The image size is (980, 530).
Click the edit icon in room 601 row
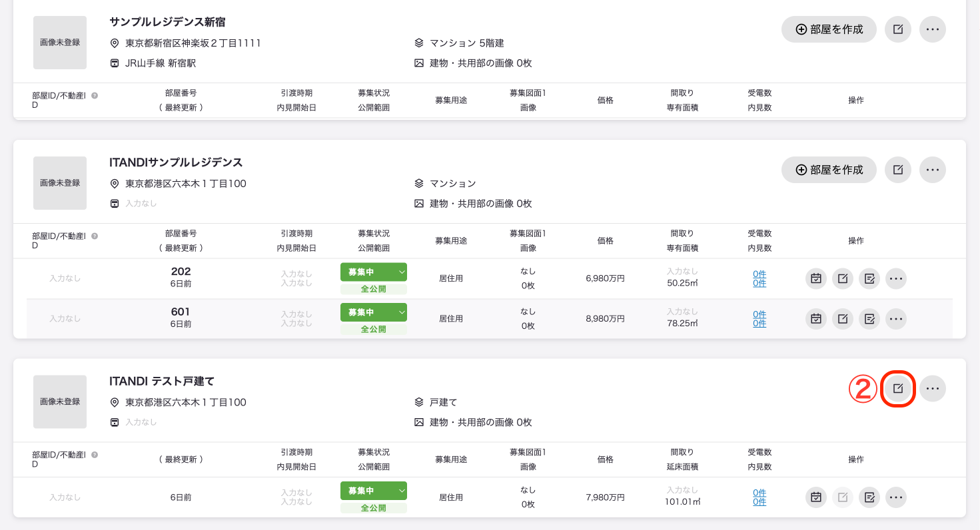(x=842, y=319)
